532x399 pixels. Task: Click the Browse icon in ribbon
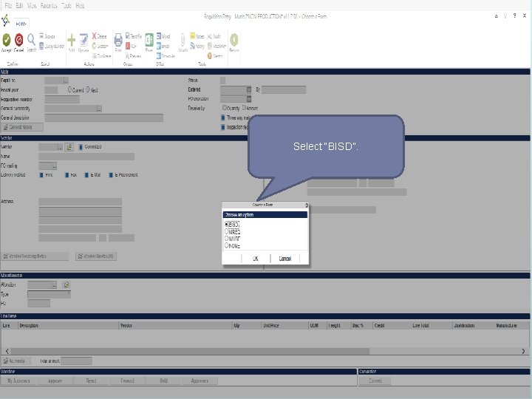[x=41, y=36]
